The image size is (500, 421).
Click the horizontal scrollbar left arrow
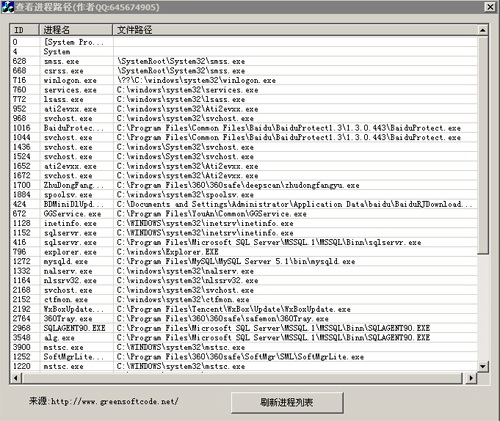16,378
